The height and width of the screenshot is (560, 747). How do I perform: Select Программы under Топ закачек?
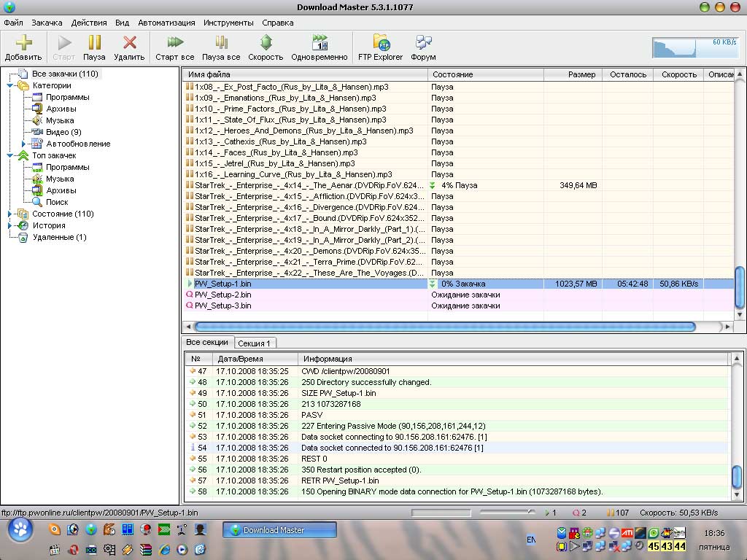coord(67,167)
